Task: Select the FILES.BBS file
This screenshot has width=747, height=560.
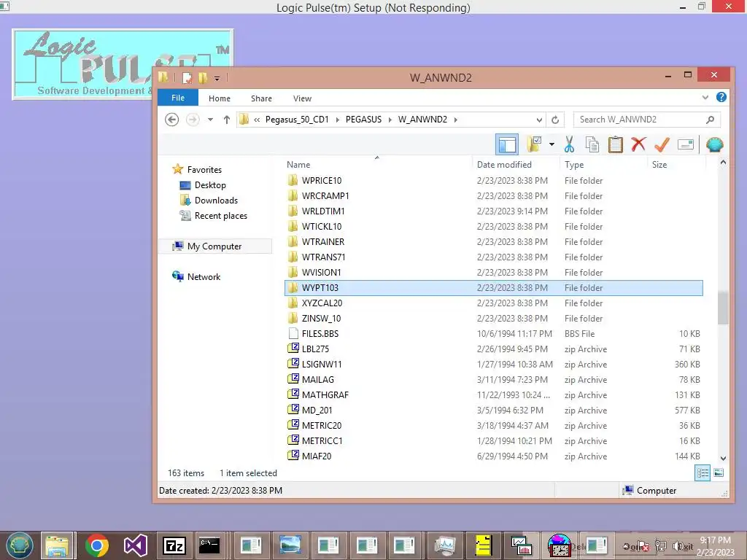Action: coord(494,334)
